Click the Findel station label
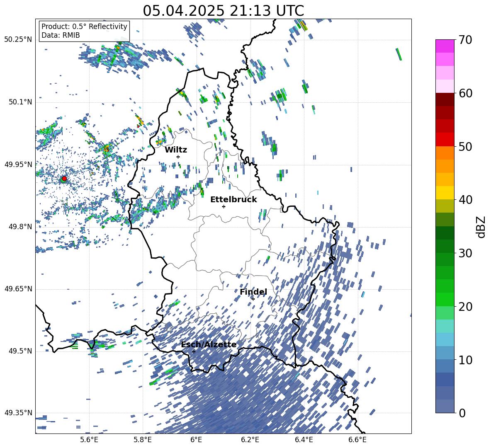Viewport: 491px width, 448px height. 253,292
